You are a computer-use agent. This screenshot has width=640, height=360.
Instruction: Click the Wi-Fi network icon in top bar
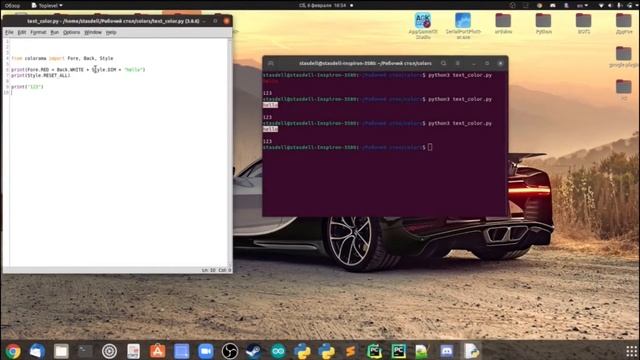(601, 5)
